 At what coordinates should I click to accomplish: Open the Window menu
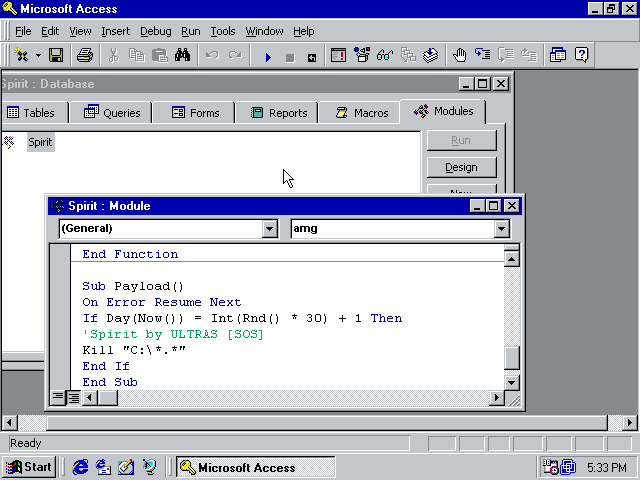[264, 31]
